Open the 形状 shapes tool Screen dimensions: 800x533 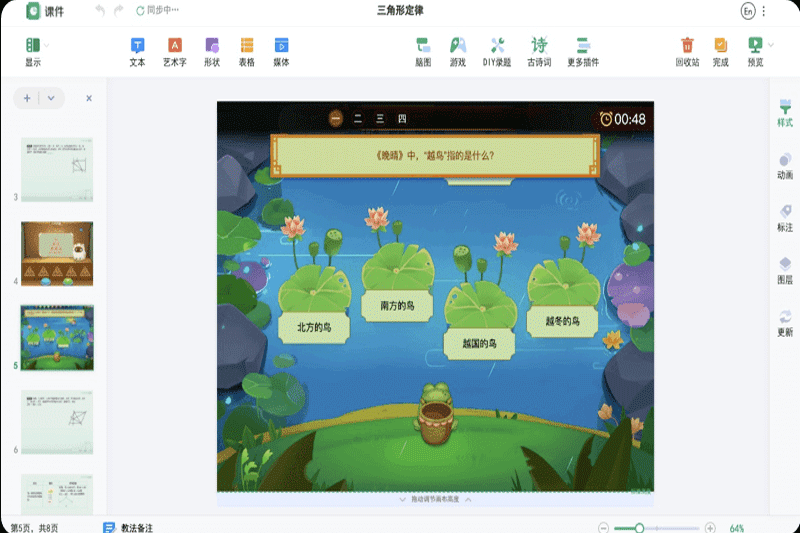[x=212, y=52]
